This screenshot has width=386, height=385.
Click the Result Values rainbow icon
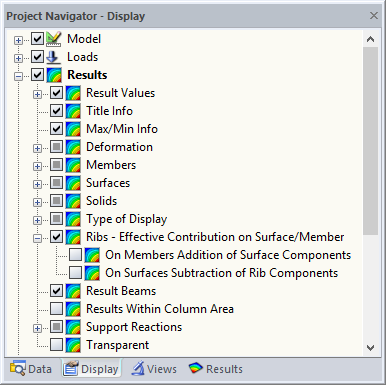tap(73, 93)
